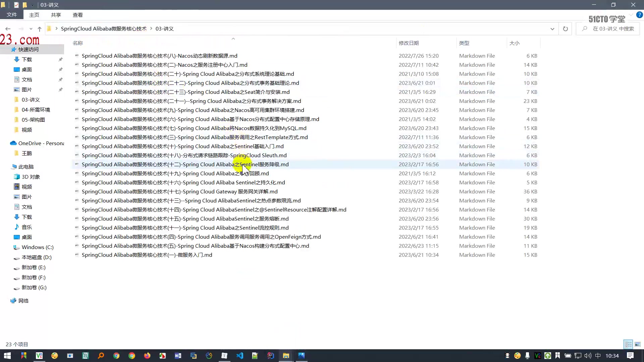
Task: Expand the ribbon chevron near help
Action: [x=631, y=15]
